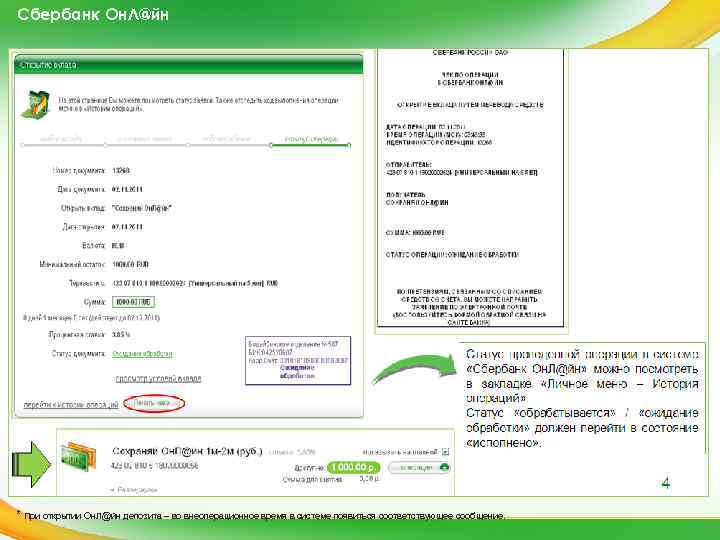The width and height of the screenshot is (720, 540).
Task: Click the green document status link
Action: [x=142, y=354]
